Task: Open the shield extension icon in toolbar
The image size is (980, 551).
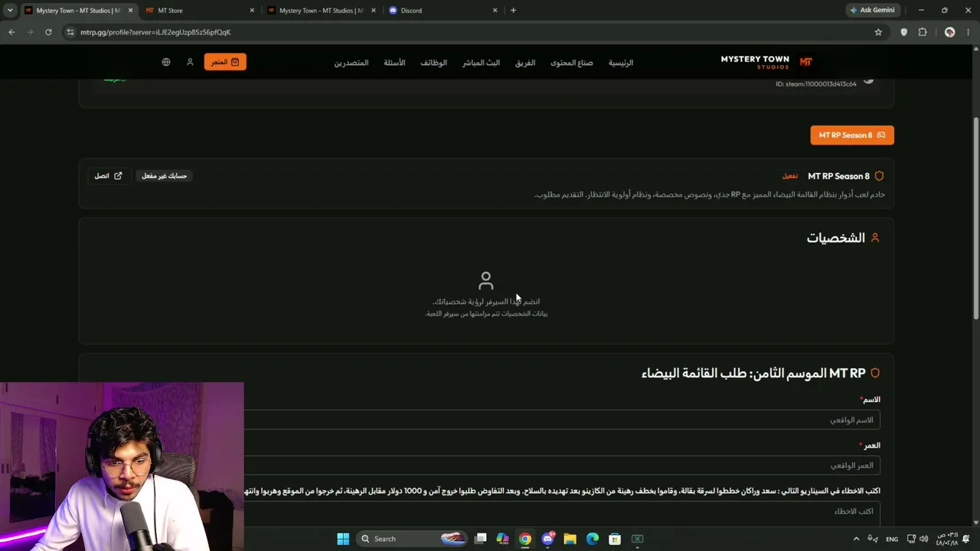Action: (904, 32)
